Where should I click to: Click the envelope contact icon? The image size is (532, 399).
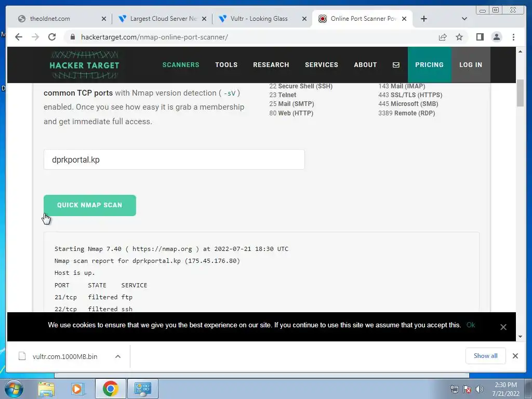pyautogui.click(x=396, y=65)
